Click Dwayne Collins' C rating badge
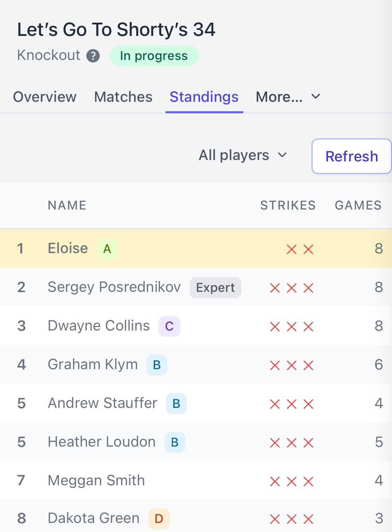 tap(169, 326)
